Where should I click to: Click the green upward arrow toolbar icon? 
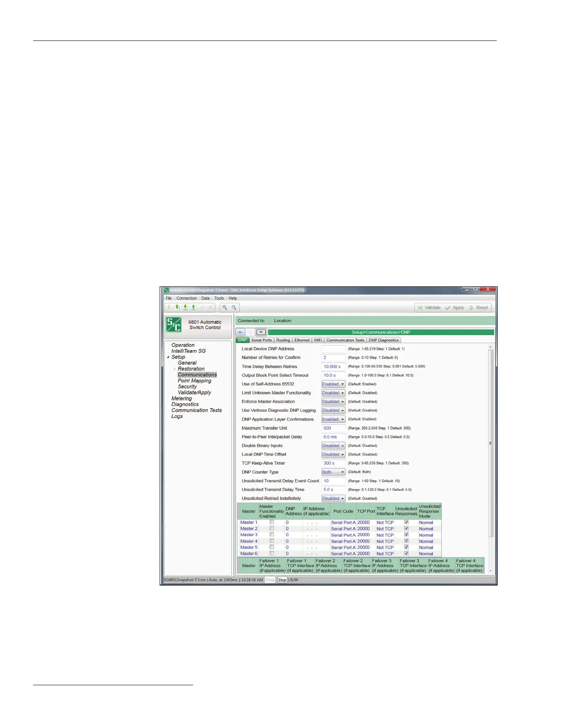(193, 307)
